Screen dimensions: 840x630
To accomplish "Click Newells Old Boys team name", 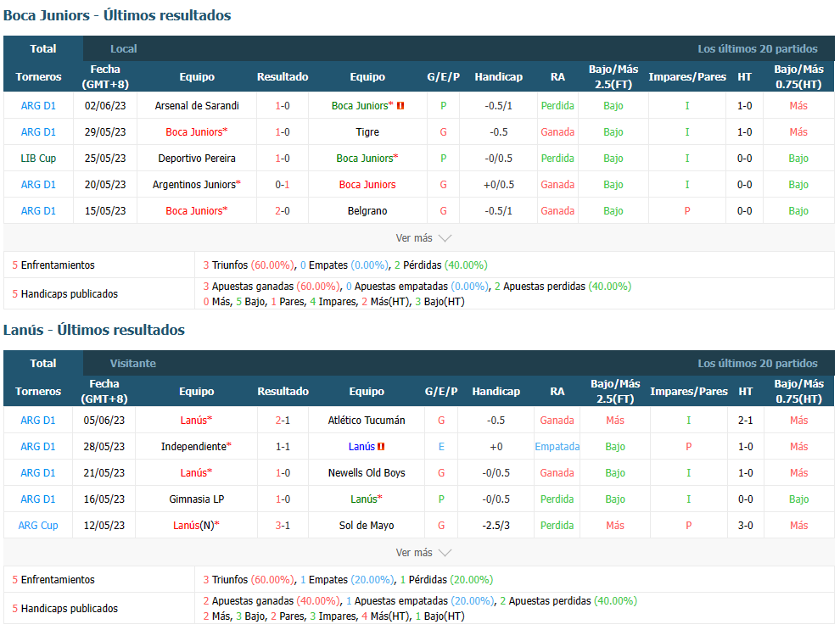I will pos(367,473).
